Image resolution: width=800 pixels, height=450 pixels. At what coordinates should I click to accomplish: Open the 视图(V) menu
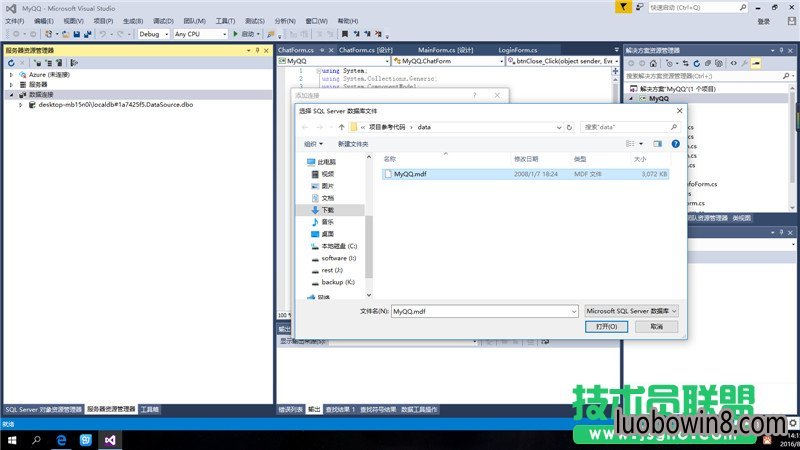73,21
